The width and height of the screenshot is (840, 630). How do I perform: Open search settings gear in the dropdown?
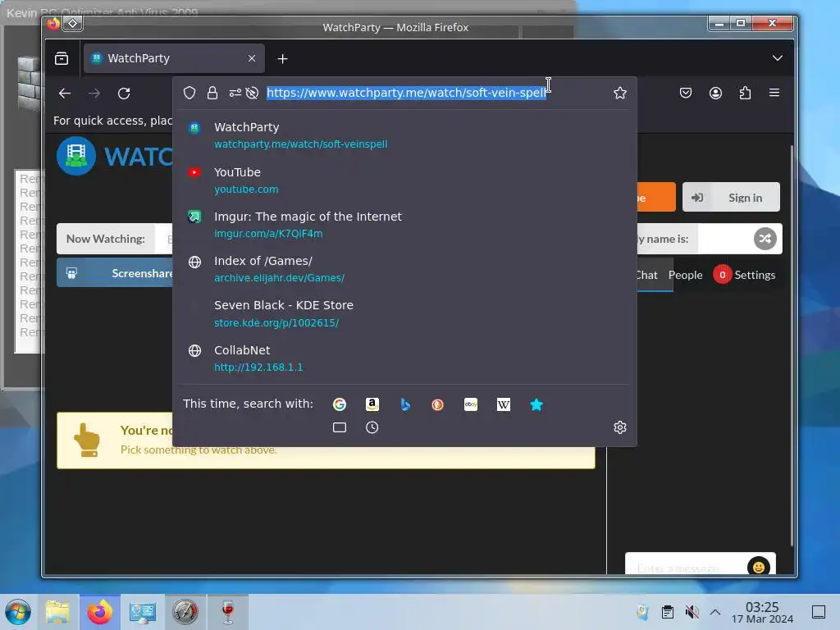point(620,427)
